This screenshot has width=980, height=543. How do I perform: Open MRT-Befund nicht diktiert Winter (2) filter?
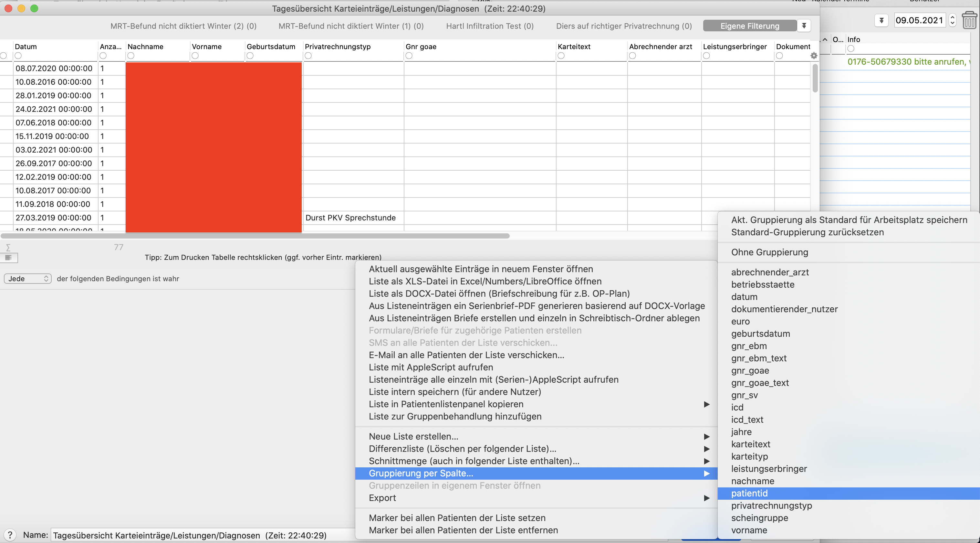[183, 26]
